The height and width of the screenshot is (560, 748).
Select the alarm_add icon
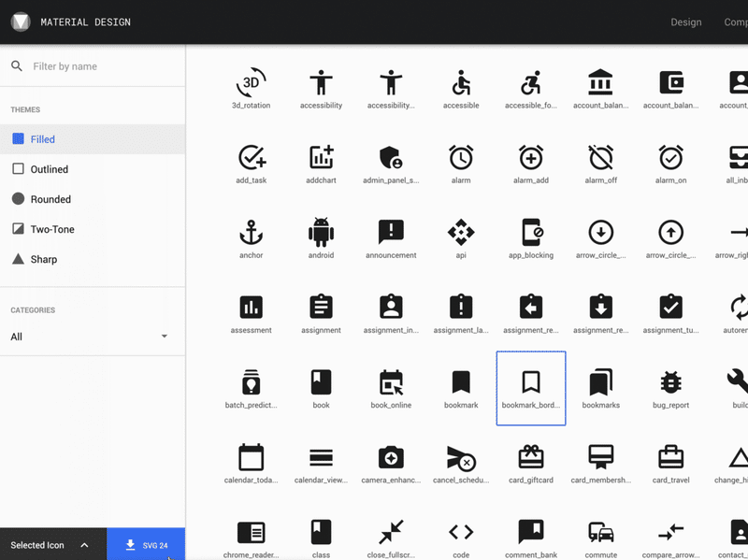pos(531,157)
